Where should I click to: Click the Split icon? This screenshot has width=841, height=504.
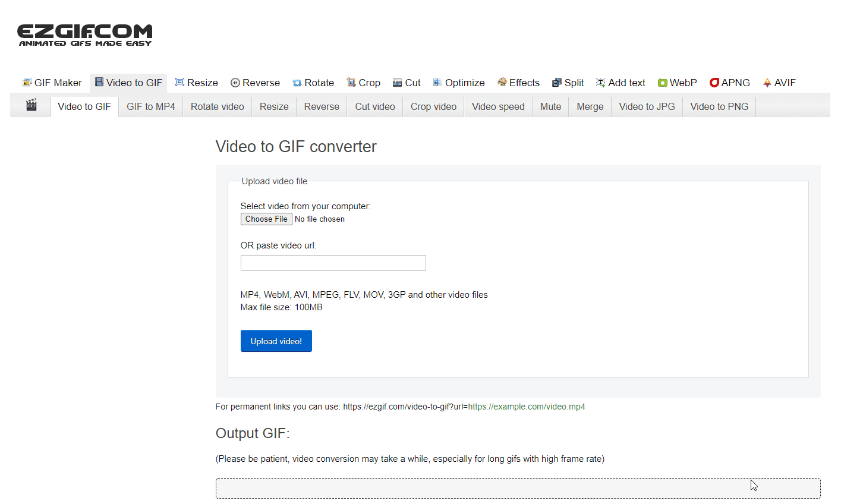point(557,83)
